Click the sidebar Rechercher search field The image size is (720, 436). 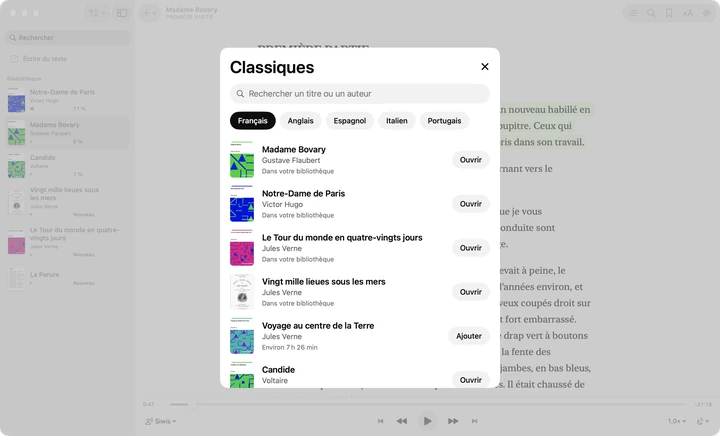(68, 38)
